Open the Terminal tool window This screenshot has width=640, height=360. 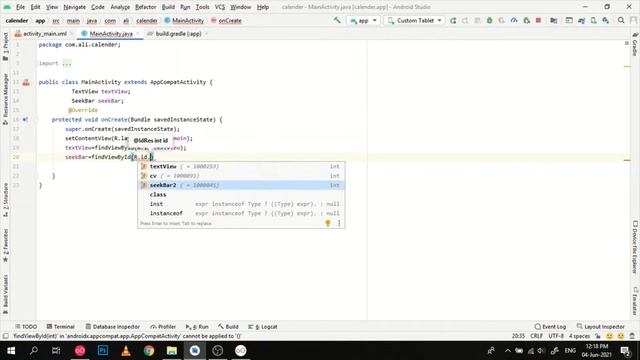(60, 327)
